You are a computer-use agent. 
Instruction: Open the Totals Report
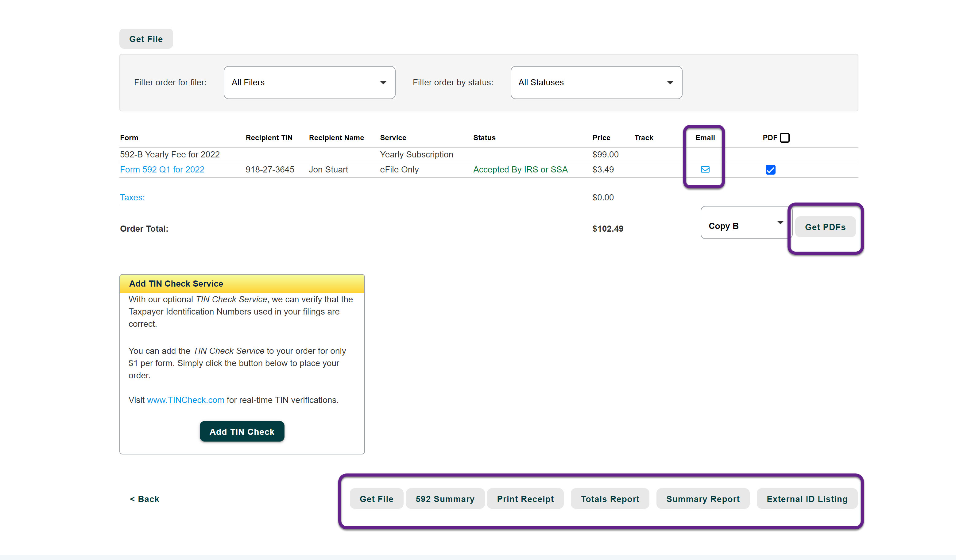[610, 499]
